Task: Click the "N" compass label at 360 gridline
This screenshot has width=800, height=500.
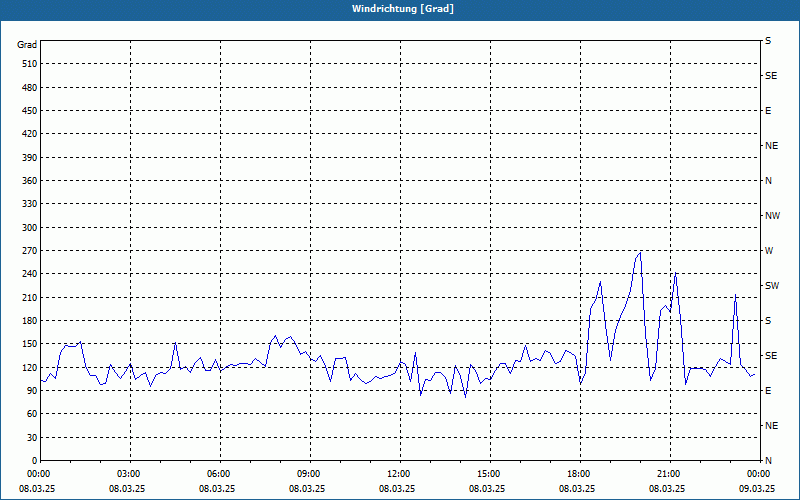Action: point(769,181)
